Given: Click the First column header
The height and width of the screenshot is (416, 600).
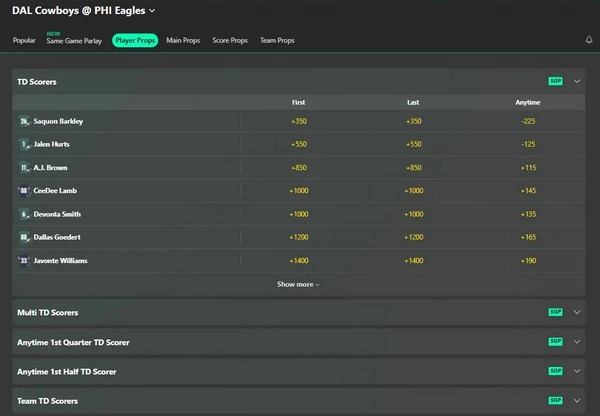Looking at the screenshot, I should 298,103.
